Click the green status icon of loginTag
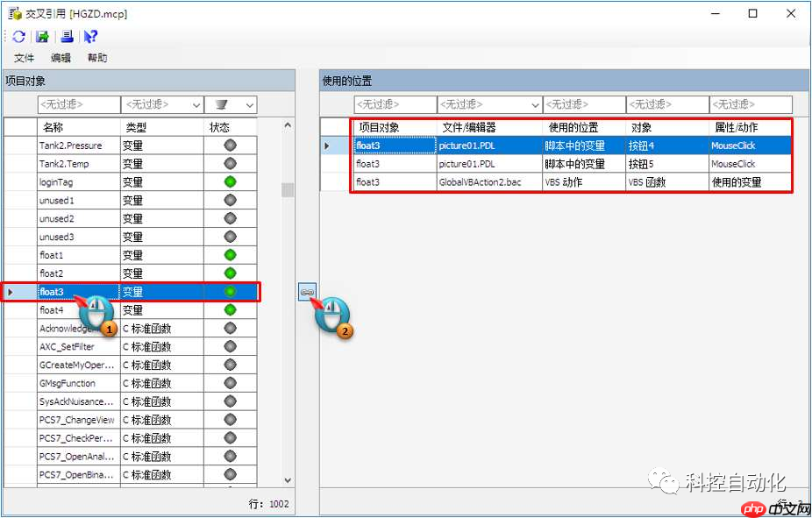The width and height of the screenshot is (812, 518). coord(230,181)
